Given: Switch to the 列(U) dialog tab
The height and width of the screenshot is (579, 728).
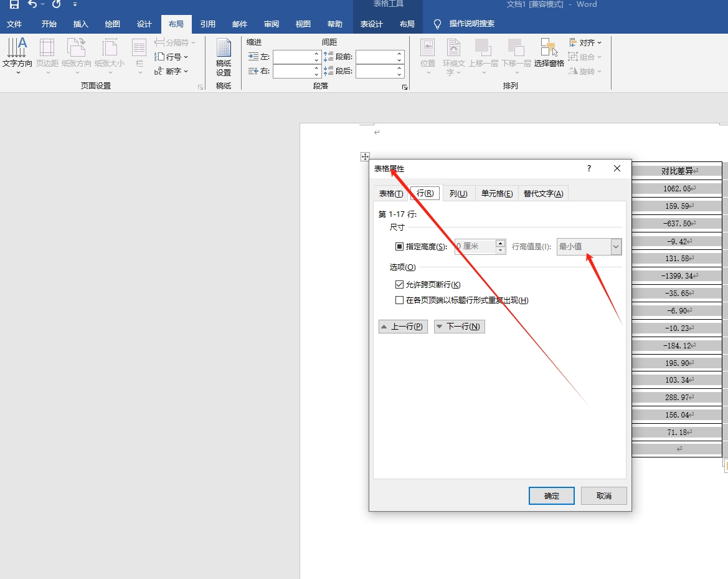Looking at the screenshot, I should tap(458, 193).
